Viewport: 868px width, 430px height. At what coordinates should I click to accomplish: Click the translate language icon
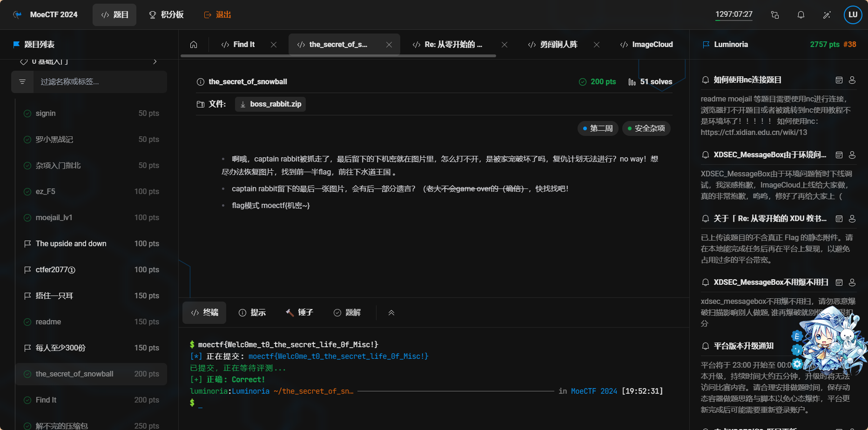[775, 15]
